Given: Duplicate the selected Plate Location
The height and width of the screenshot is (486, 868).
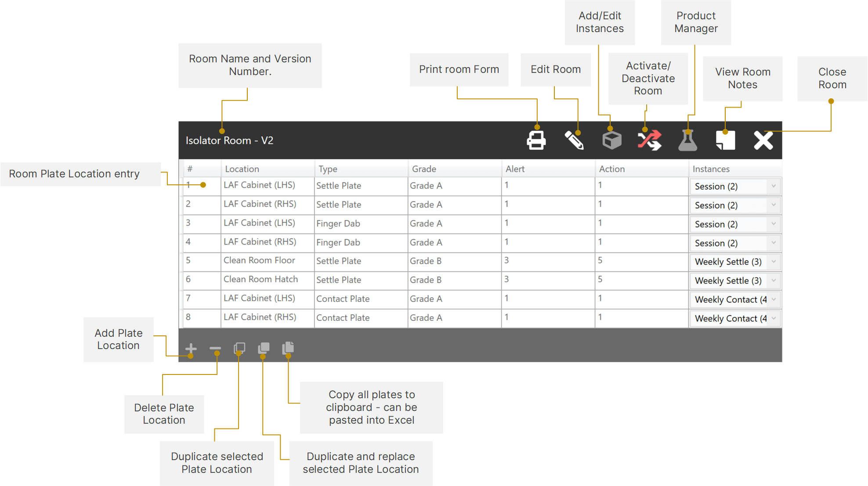Looking at the screenshot, I should click(x=239, y=348).
